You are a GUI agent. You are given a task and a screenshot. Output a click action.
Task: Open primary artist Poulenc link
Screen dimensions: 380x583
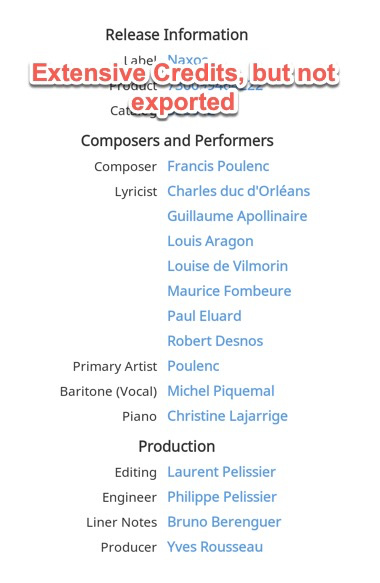pyautogui.click(x=193, y=366)
